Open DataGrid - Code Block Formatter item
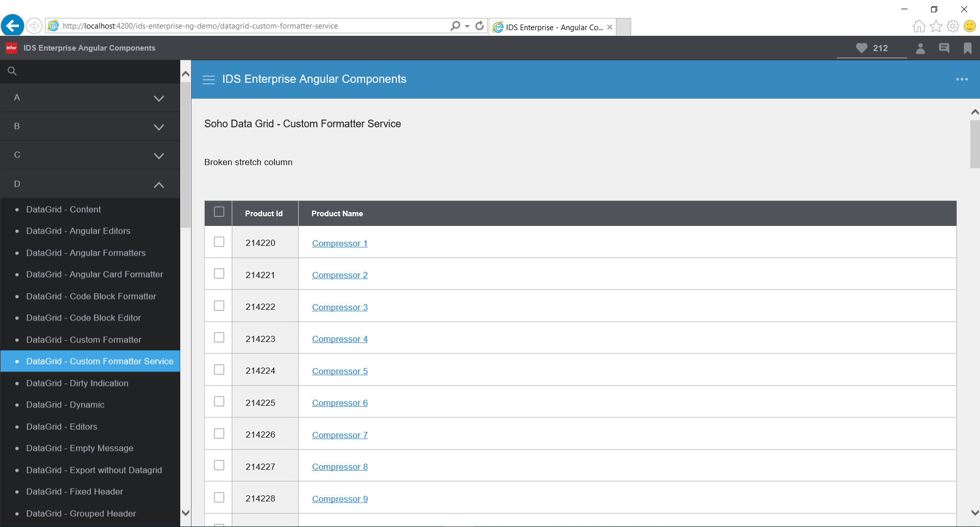Screen dimensions: 980x527 coord(91,296)
